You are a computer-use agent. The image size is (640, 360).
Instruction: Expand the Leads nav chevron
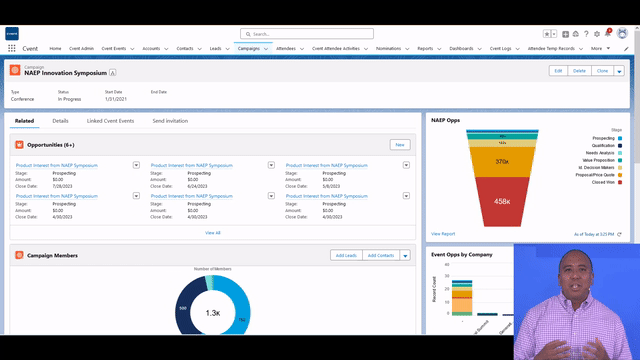(x=227, y=49)
